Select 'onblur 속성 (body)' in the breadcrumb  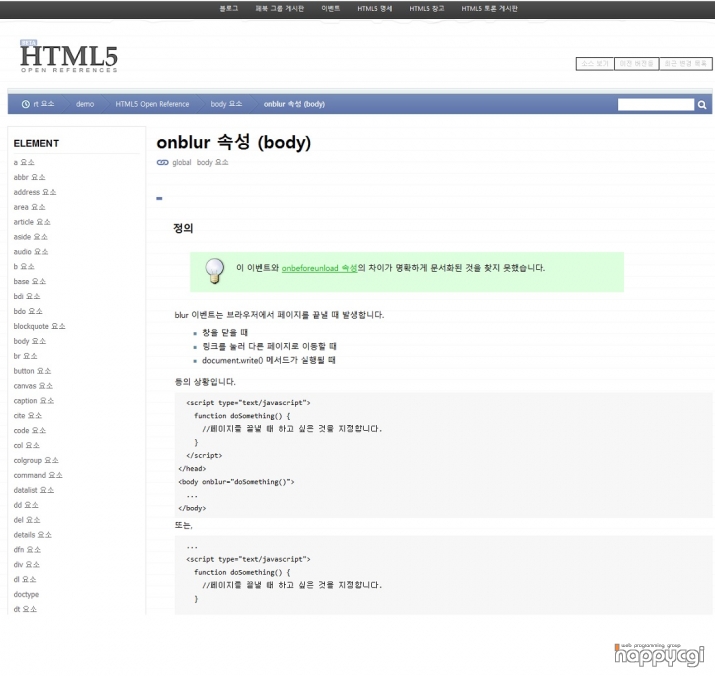pyautogui.click(x=294, y=104)
